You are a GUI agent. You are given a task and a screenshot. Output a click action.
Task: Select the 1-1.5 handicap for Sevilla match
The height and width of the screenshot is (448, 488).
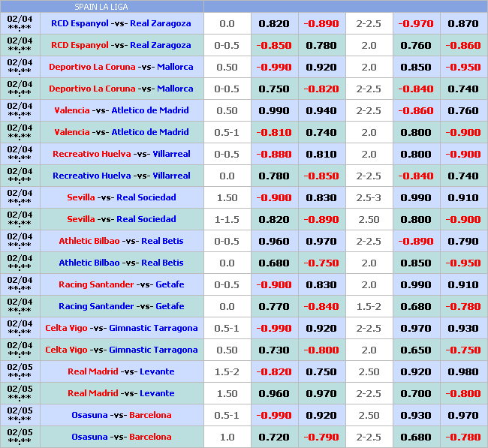click(227, 219)
